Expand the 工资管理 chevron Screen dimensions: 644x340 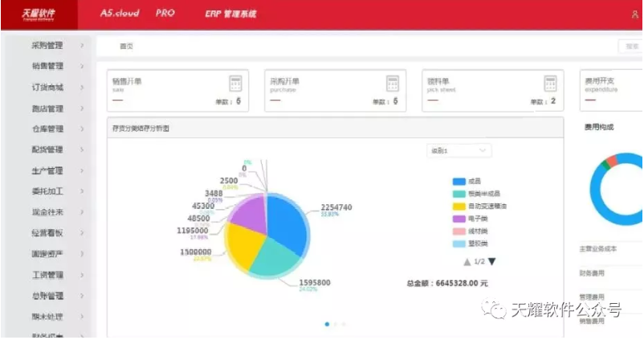pyautogui.click(x=82, y=275)
